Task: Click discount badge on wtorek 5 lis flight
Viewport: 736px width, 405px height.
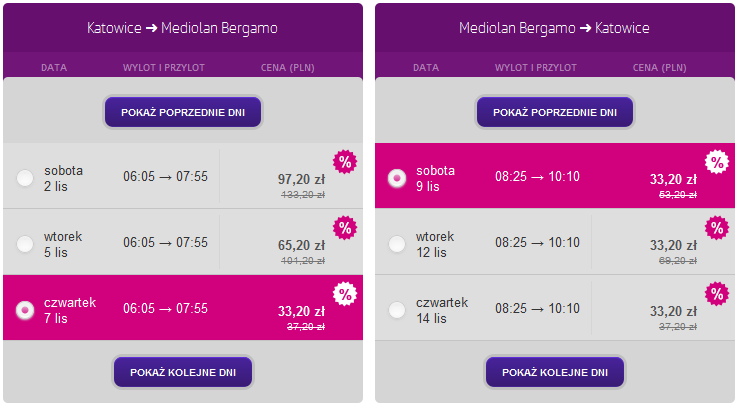Action: tap(345, 228)
